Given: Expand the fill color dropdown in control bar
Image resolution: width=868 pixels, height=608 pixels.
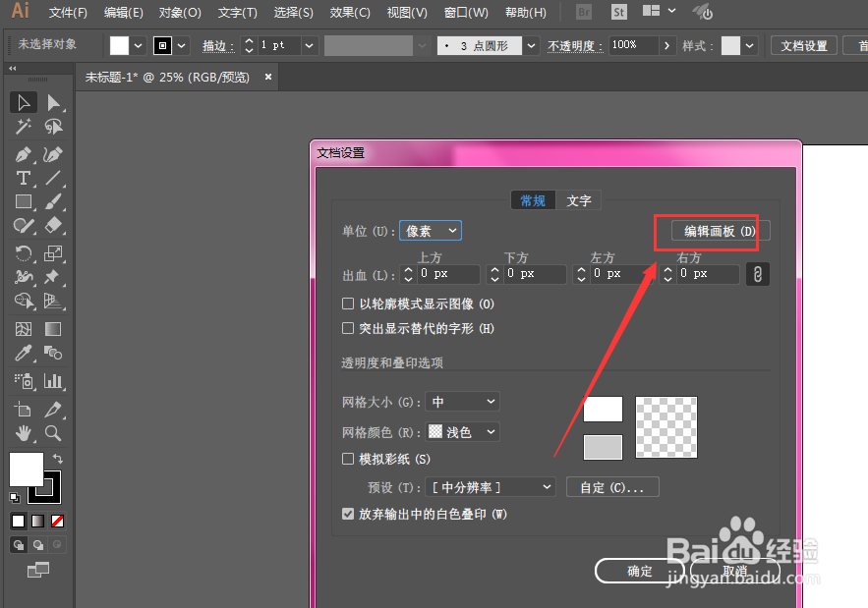Looking at the screenshot, I should (138, 46).
